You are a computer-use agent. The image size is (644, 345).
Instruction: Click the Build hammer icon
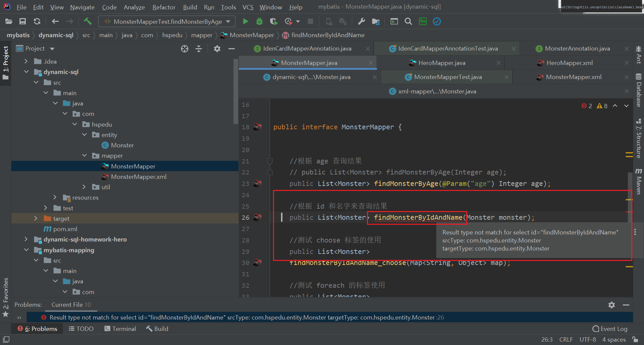[x=88, y=21]
